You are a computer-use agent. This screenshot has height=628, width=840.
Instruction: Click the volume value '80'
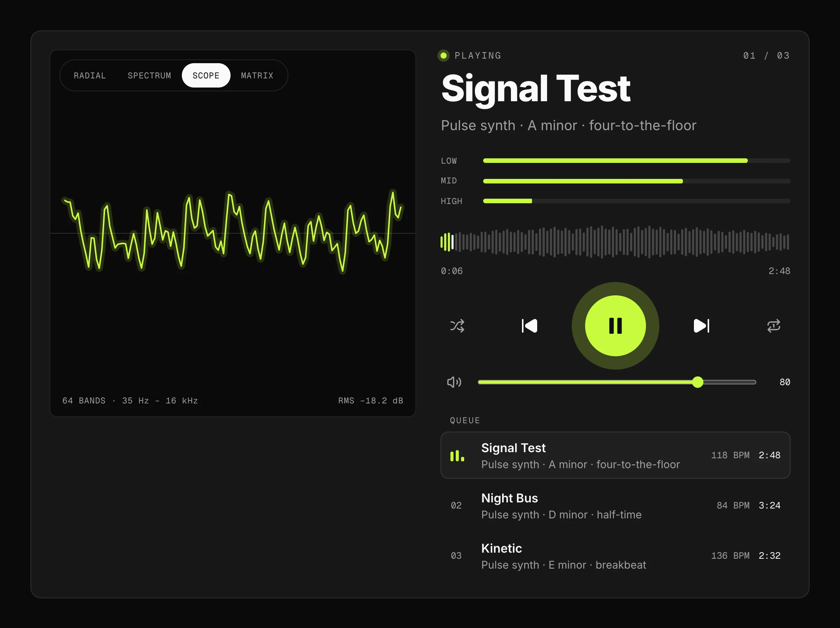coord(785,382)
